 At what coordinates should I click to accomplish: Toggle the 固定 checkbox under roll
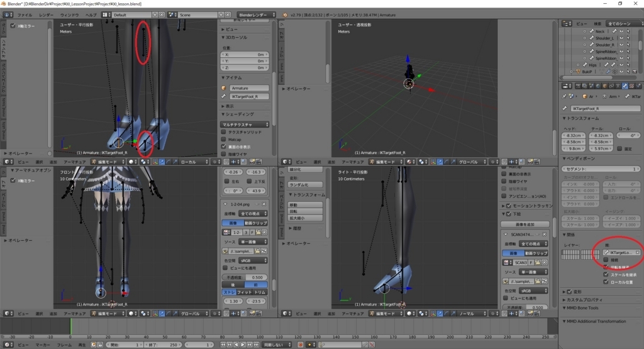coord(619,148)
